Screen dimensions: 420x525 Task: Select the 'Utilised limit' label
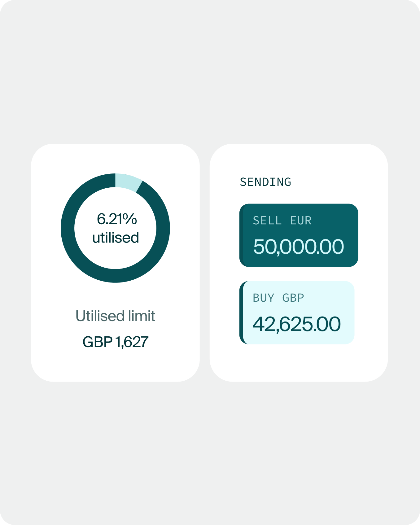115,316
